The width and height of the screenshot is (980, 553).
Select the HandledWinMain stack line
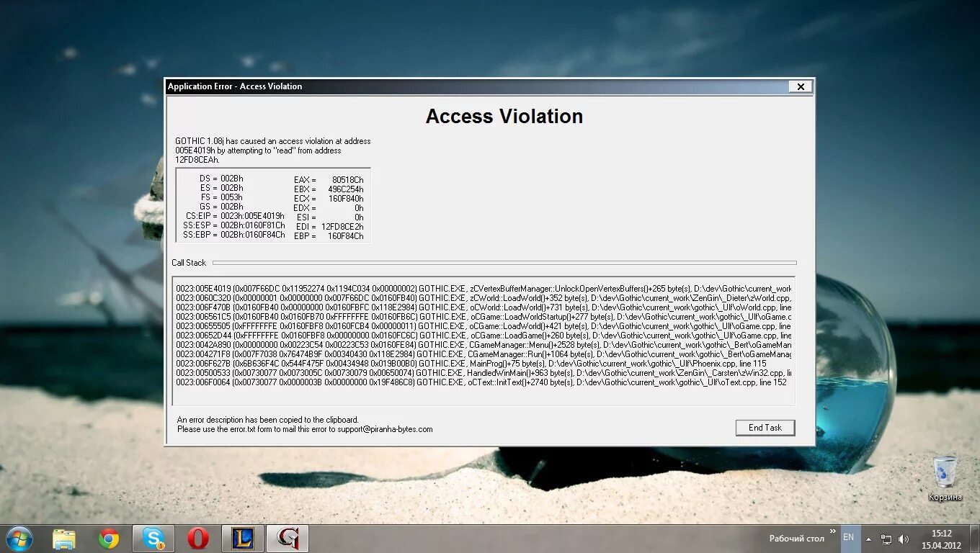484,373
